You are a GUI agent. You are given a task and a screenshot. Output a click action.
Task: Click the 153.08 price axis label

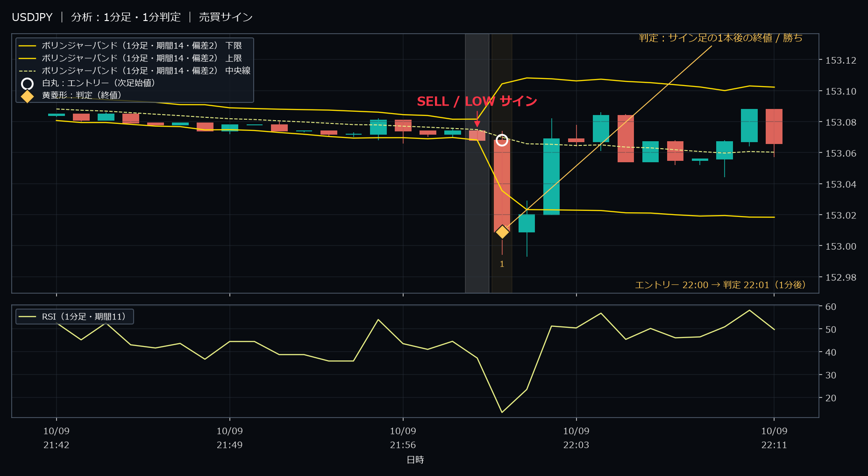[841, 123]
